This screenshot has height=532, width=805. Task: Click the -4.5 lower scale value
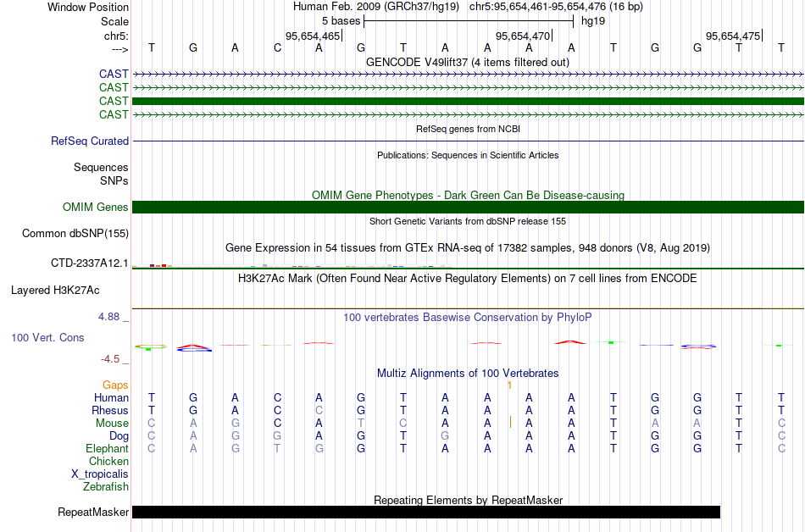(110, 358)
